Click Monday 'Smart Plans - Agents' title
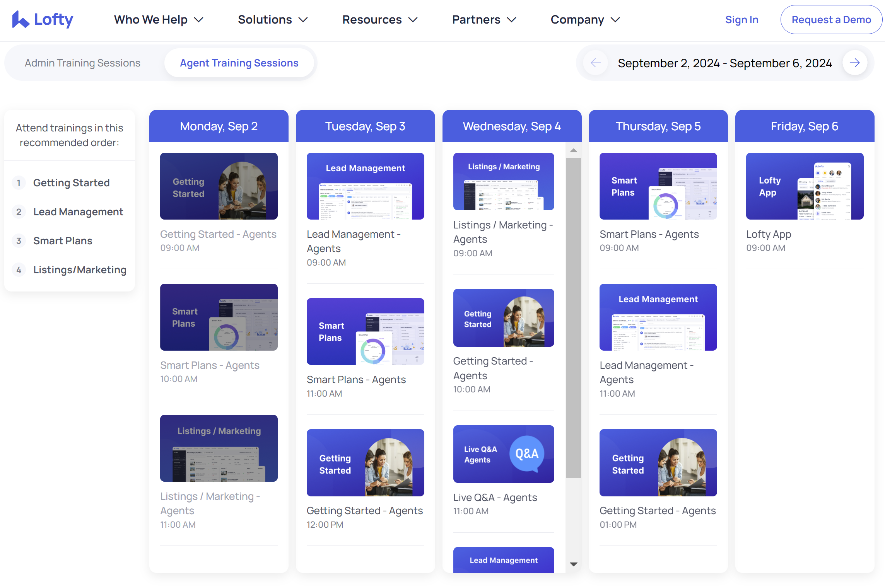 [210, 365]
